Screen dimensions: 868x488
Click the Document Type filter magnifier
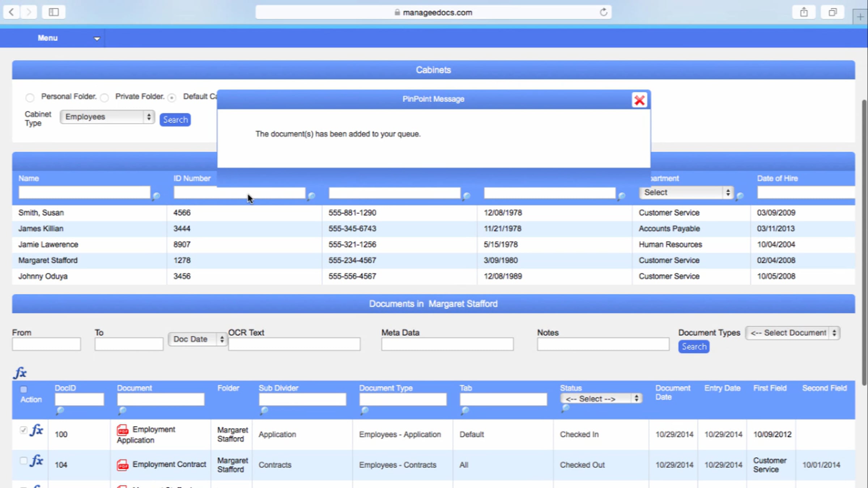click(365, 411)
